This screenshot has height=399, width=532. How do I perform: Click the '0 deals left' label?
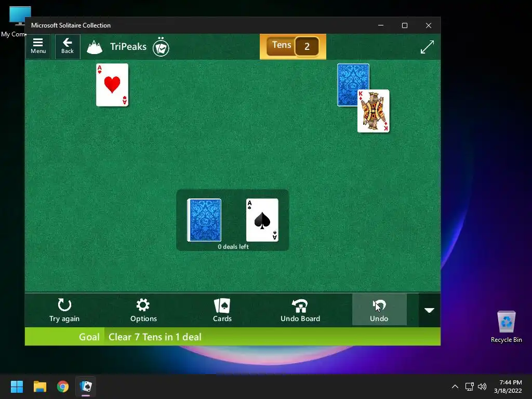[x=233, y=247]
